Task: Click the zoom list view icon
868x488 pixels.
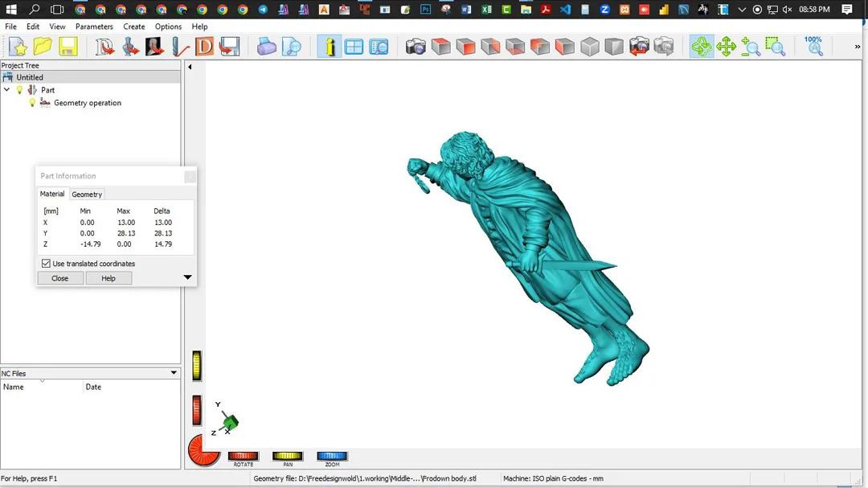Action: [x=379, y=47]
